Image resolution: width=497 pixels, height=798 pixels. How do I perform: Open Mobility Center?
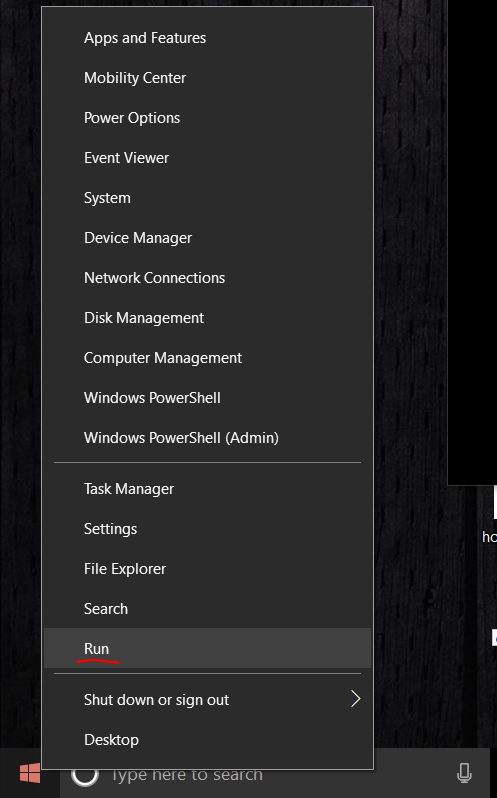[x=208, y=78]
